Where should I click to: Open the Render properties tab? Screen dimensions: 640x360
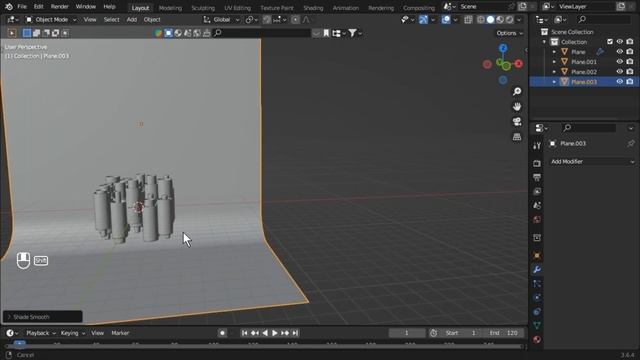click(537, 163)
